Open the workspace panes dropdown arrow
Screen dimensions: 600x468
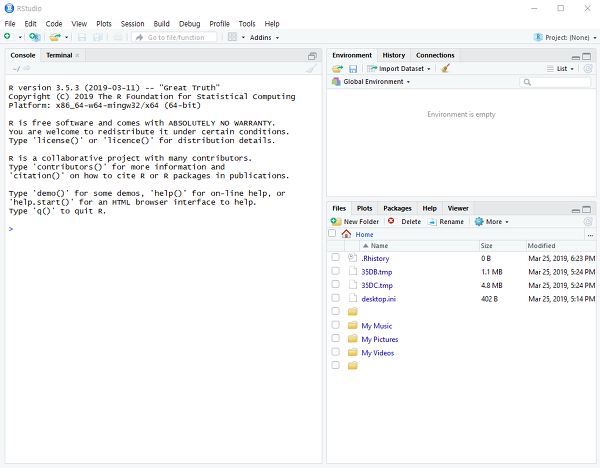[243, 38]
